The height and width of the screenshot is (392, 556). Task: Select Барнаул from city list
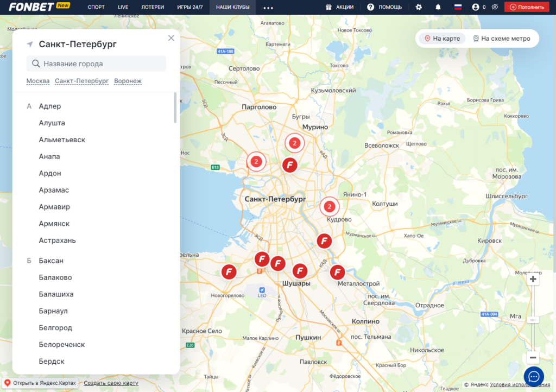53,311
